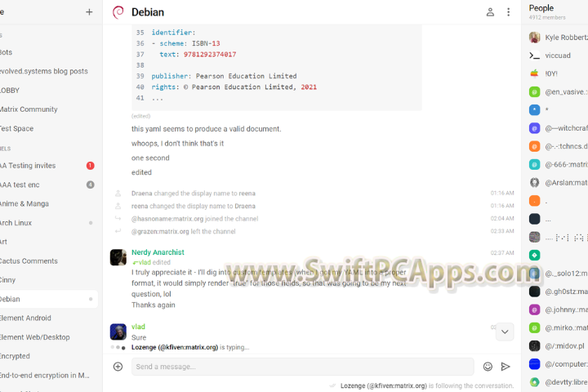
Task: Click the Nerdy Anarchist username link
Action: [x=158, y=252]
